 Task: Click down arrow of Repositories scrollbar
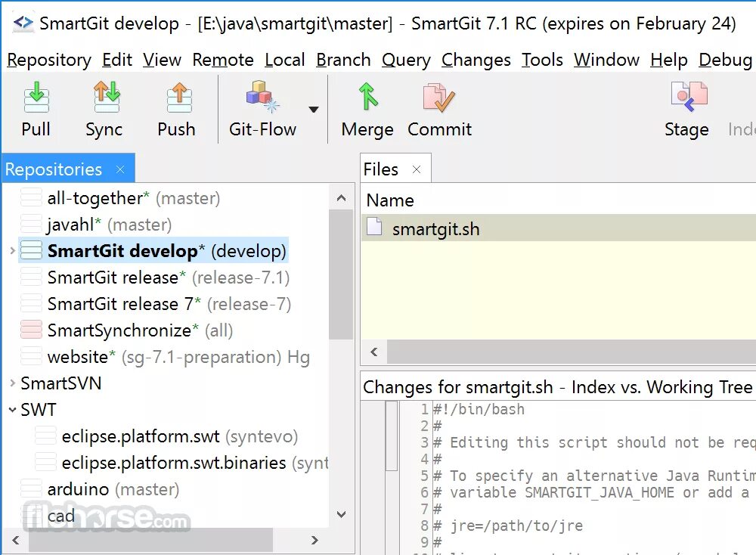342,514
